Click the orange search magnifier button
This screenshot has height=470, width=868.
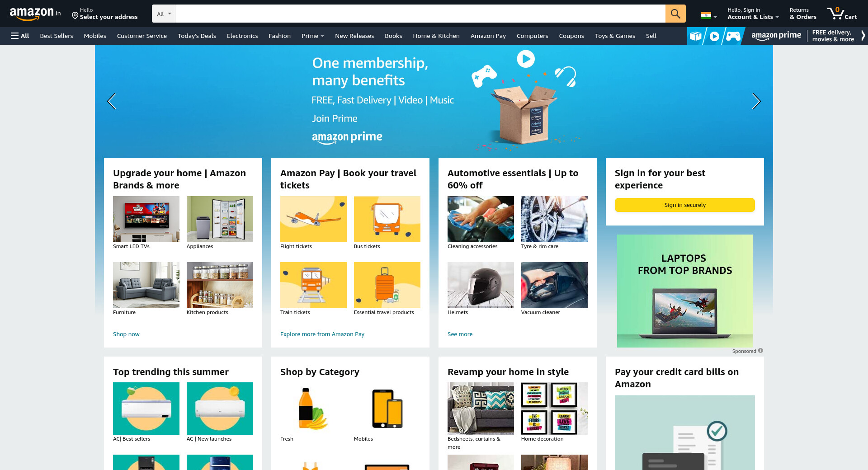coord(675,14)
